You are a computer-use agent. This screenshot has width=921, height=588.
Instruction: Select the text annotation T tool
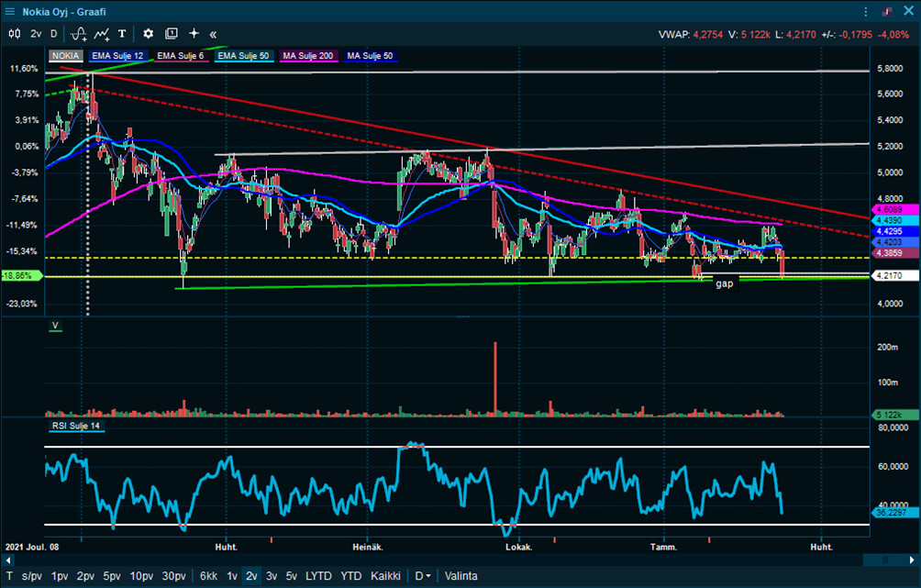(122, 33)
